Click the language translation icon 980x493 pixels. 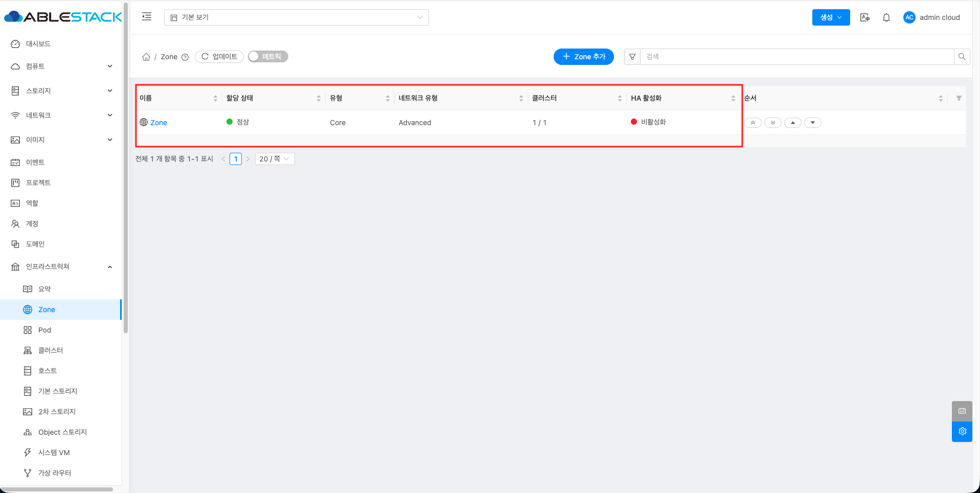(865, 17)
